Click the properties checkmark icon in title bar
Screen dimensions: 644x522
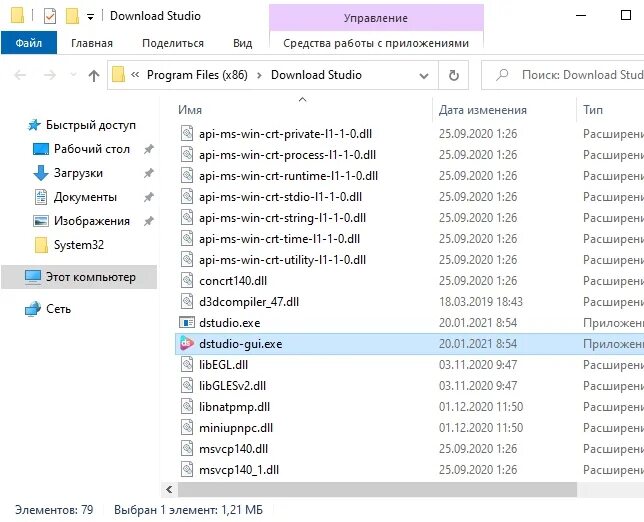50,16
